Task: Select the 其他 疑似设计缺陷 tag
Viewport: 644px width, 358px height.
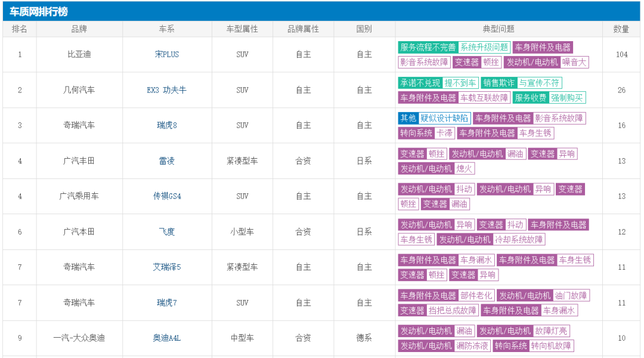Action: 435,118
